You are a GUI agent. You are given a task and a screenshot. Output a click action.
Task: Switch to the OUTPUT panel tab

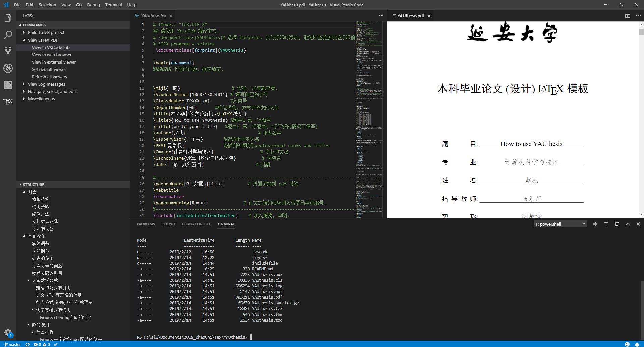pyautogui.click(x=168, y=224)
